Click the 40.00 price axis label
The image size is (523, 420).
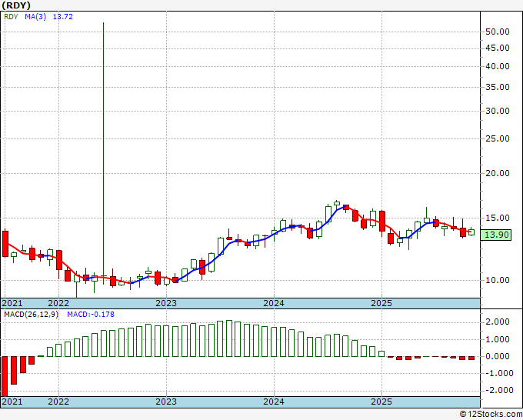click(498, 67)
